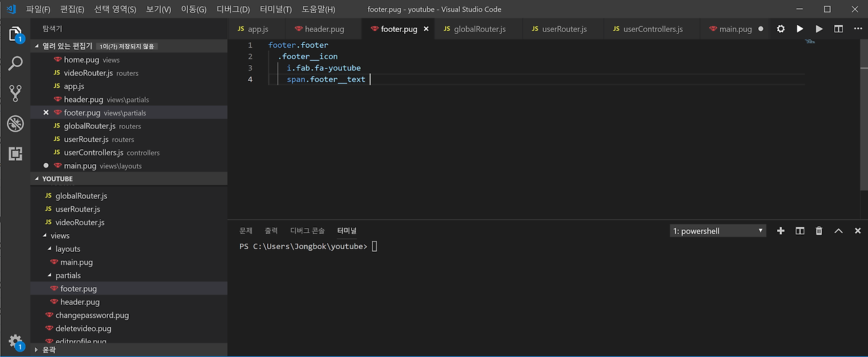Collapse the views folder

point(60,236)
